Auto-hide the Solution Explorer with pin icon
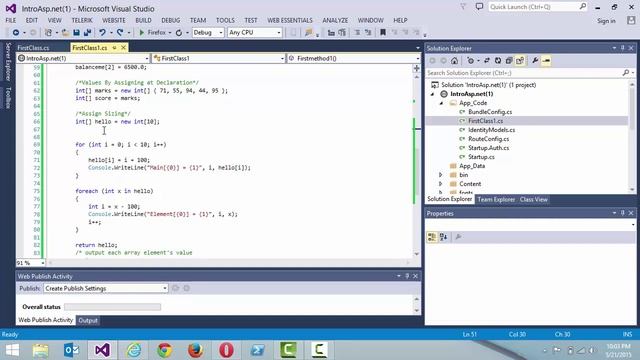 click(x=622, y=48)
